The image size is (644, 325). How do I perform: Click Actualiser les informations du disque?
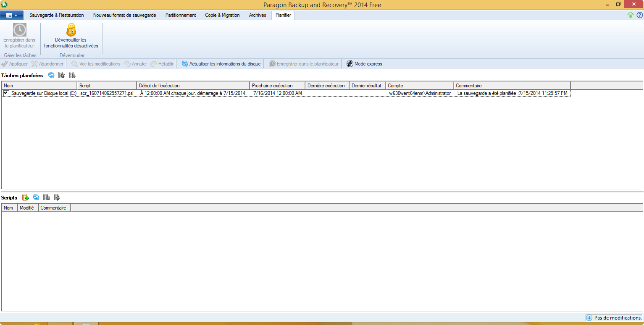221,64
